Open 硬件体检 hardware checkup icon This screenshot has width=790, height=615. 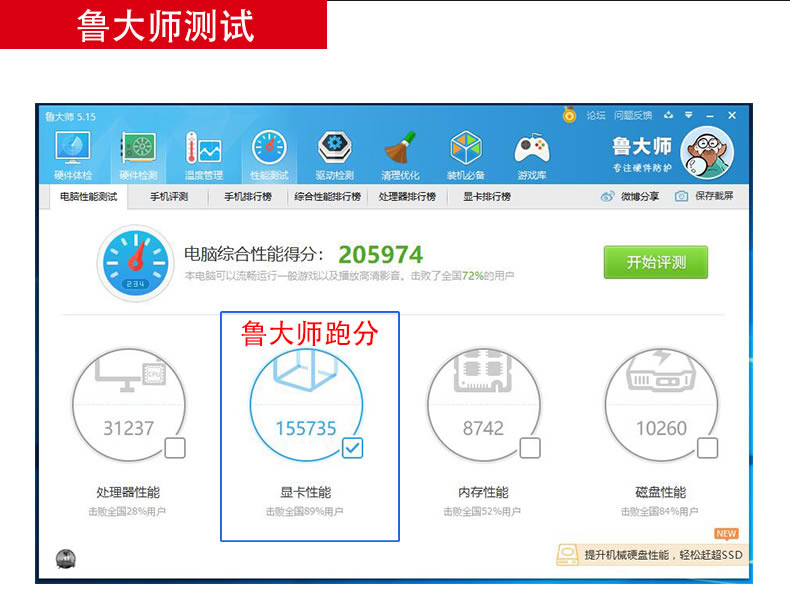point(73,148)
